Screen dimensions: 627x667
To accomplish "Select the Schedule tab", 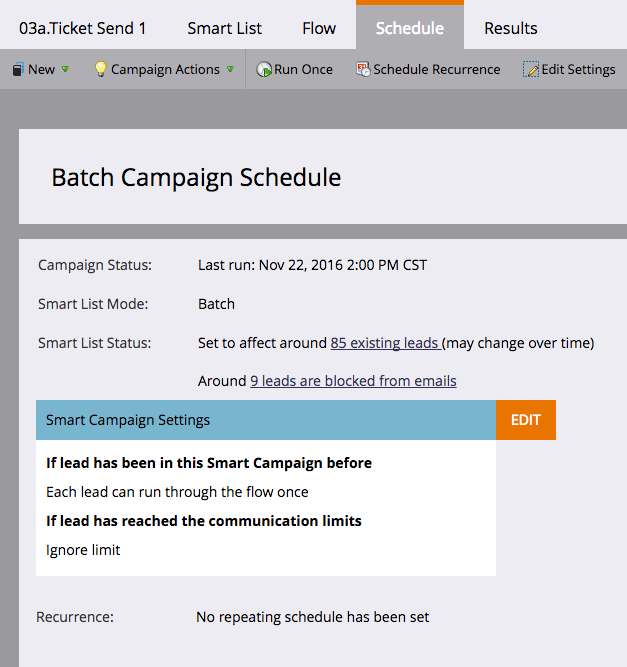I will click(x=409, y=28).
